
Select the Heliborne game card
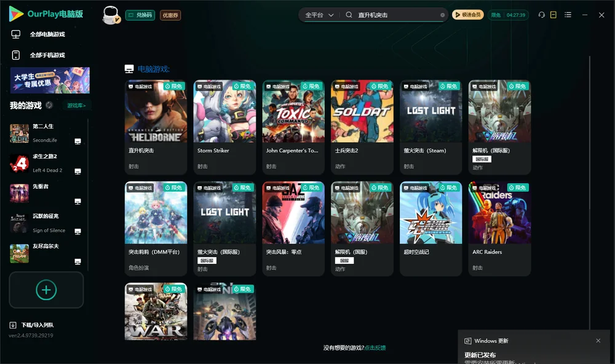click(x=156, y=127)
